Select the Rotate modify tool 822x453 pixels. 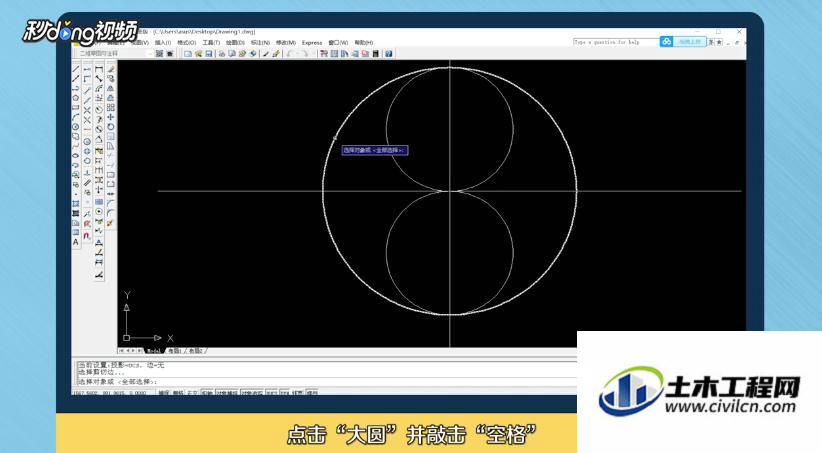click(111, 127)
